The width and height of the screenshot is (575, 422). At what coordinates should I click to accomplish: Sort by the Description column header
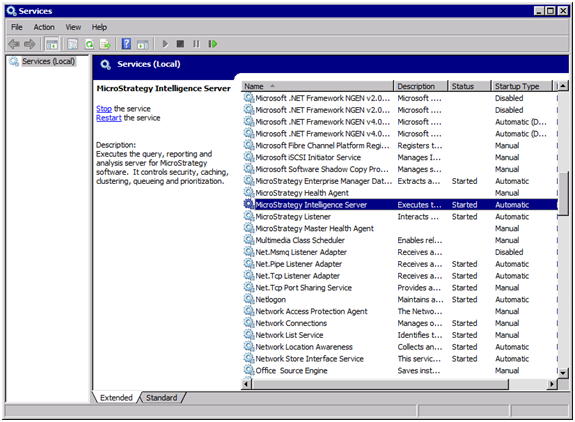(x=421, y=86)
